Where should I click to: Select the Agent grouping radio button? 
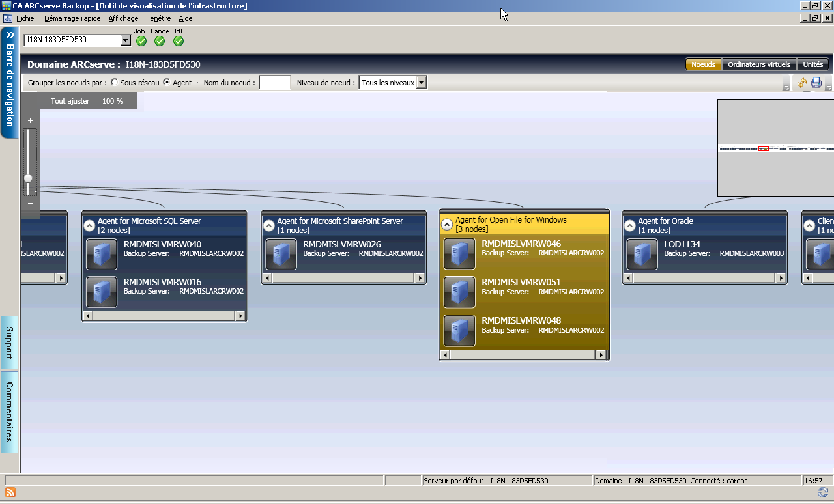pyautogui.click(x=167, y=83)
